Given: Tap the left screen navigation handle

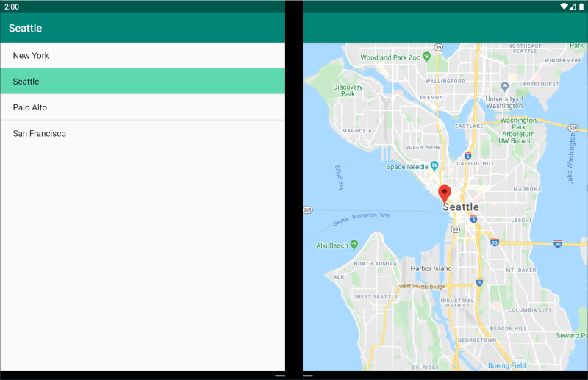Looking at the screenshot, I should click(280, 376).
